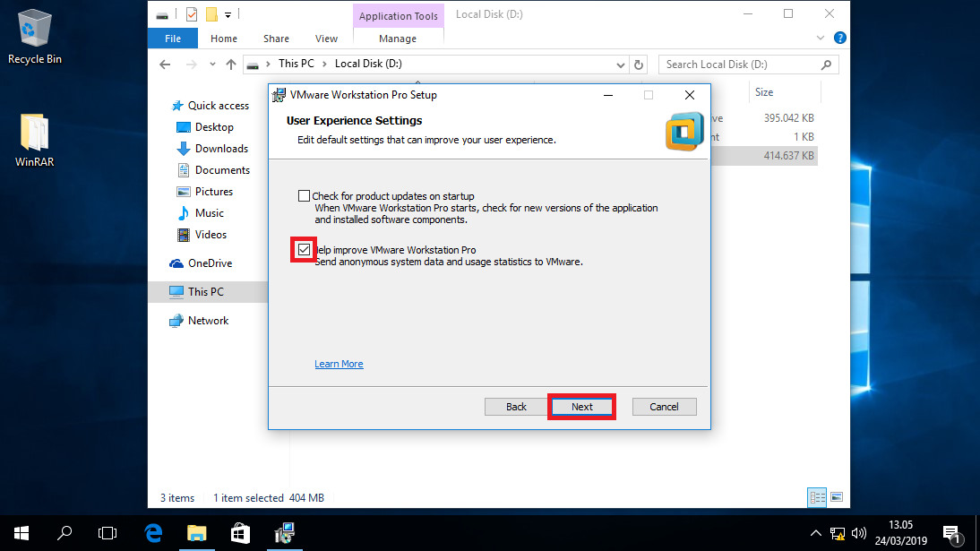Select the WinRAR desktop folder
Screen dimensions: 980x551
pos(34,141)
